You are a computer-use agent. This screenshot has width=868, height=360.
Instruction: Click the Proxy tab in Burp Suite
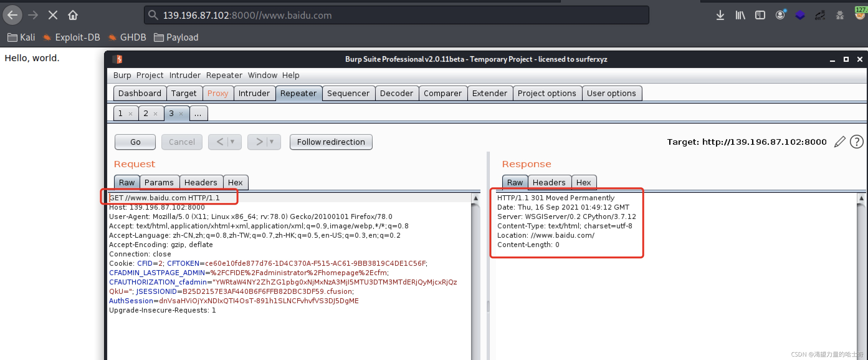coord(217,93)
